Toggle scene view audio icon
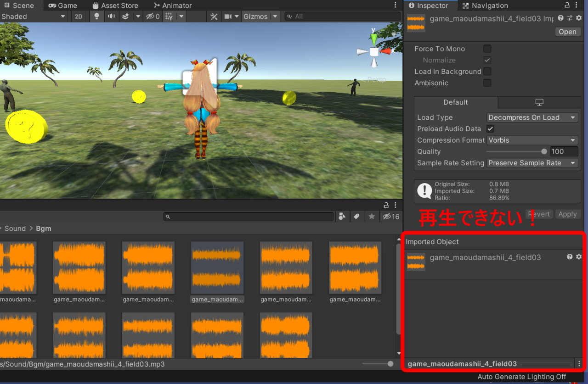The width and height of the screenshot is (588, 384). pyautogui.click(x=113, y=16)
